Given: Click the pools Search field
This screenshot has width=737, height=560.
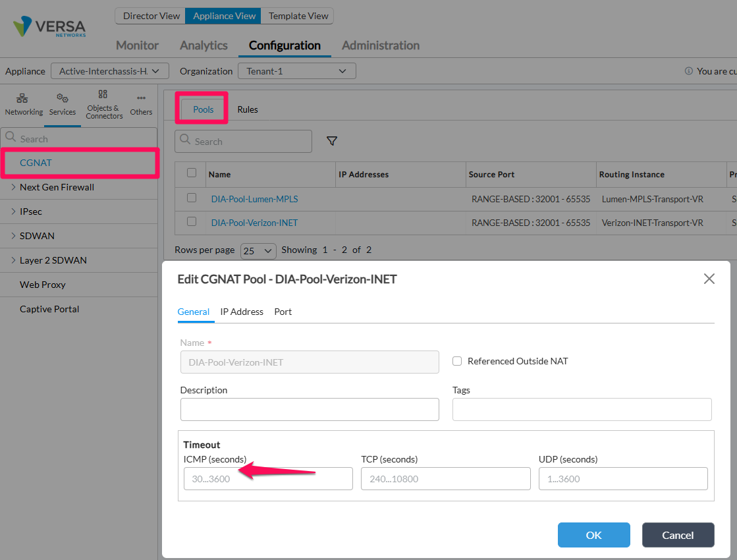Looking at the screenshot, I should coord(244,141).
